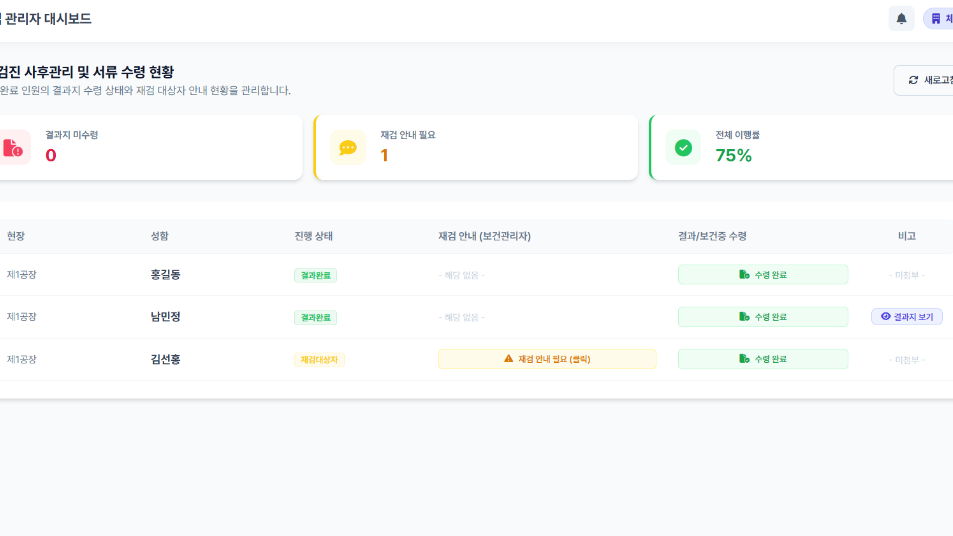Screen dimensions: 953x536
Task: Click the building icon badge at top right
Action: [x=939, y=18]
